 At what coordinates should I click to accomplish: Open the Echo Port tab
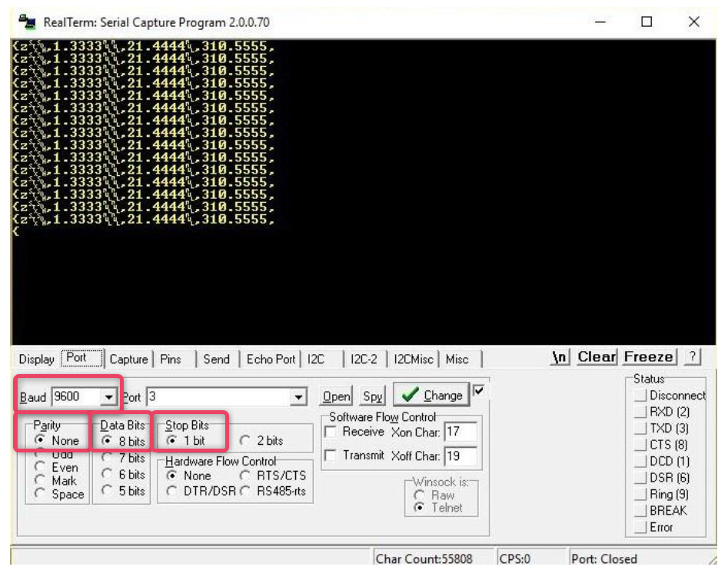tap(271, 360)
